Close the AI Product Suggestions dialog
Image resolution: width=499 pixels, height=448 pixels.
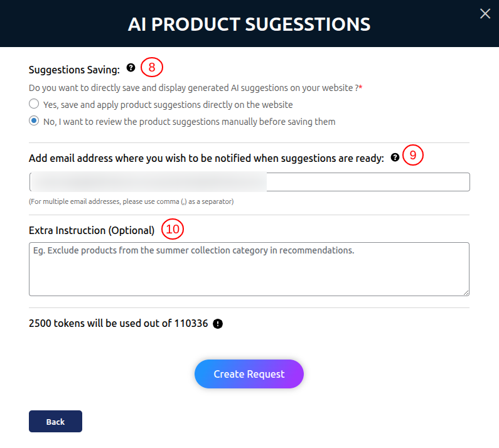click(x=485, y=14)
